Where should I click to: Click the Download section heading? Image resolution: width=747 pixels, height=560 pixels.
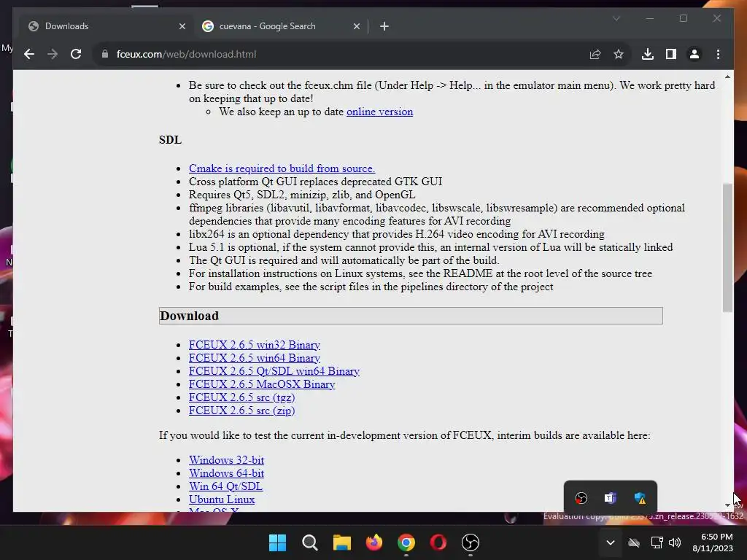[189, 316]
